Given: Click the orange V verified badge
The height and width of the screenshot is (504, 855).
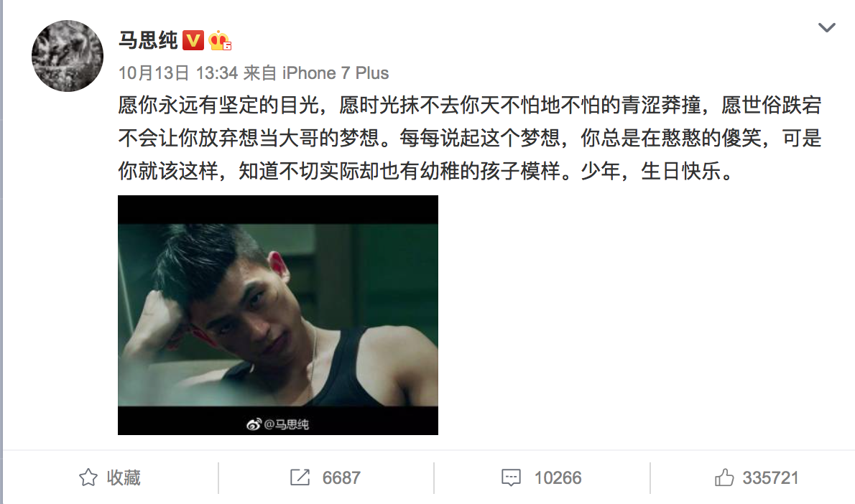Looking at the screenshot, I should point(193,40).
